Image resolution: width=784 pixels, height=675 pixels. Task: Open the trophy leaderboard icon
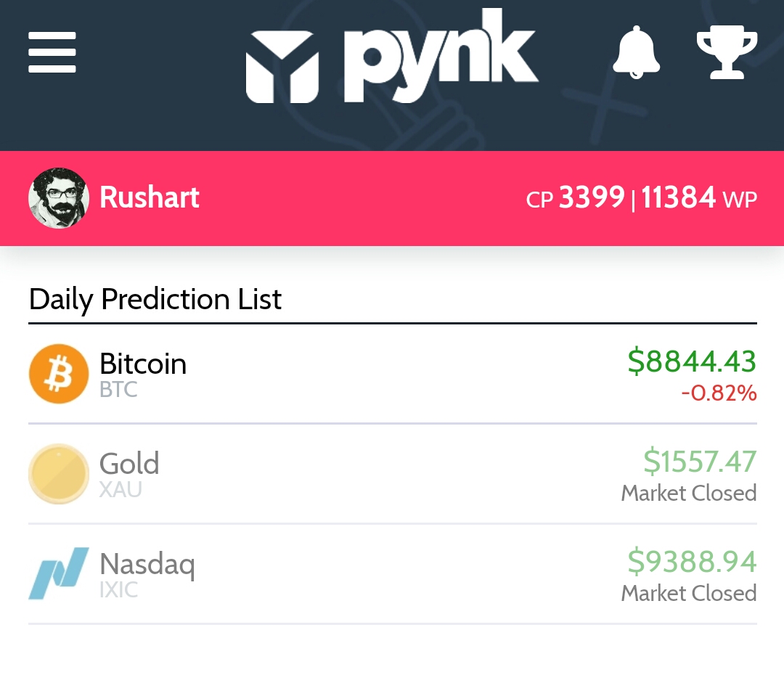(727, 52)
